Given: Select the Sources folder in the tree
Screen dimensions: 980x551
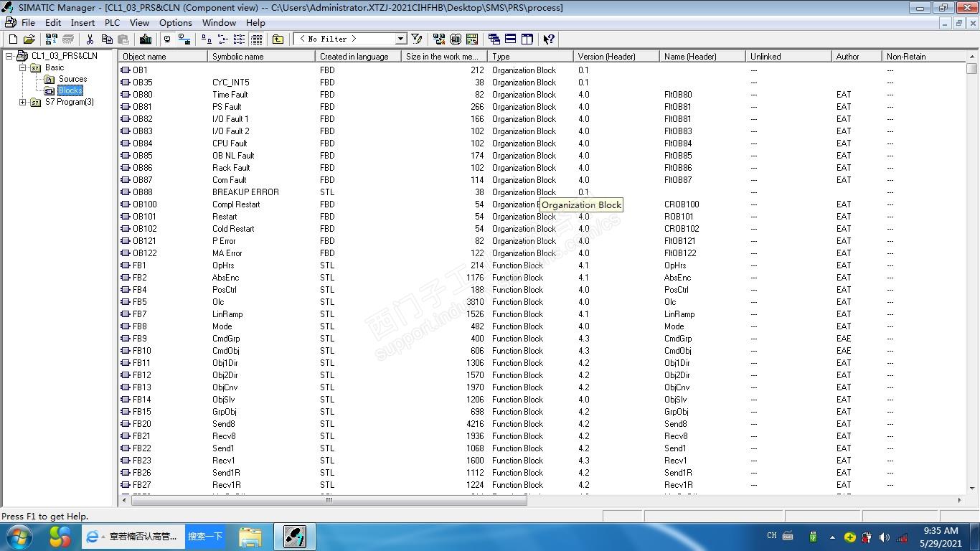Looking at the screenshot, I should click(72, 79).
